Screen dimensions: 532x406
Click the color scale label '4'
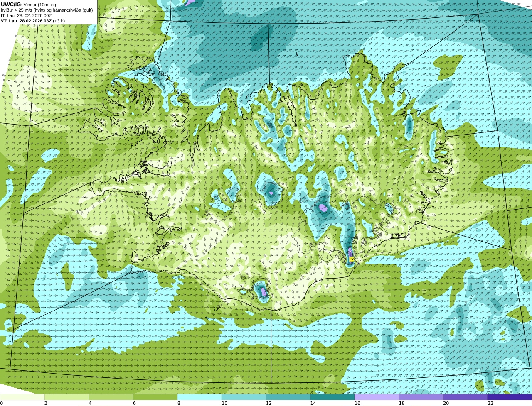tap(90, 403)
